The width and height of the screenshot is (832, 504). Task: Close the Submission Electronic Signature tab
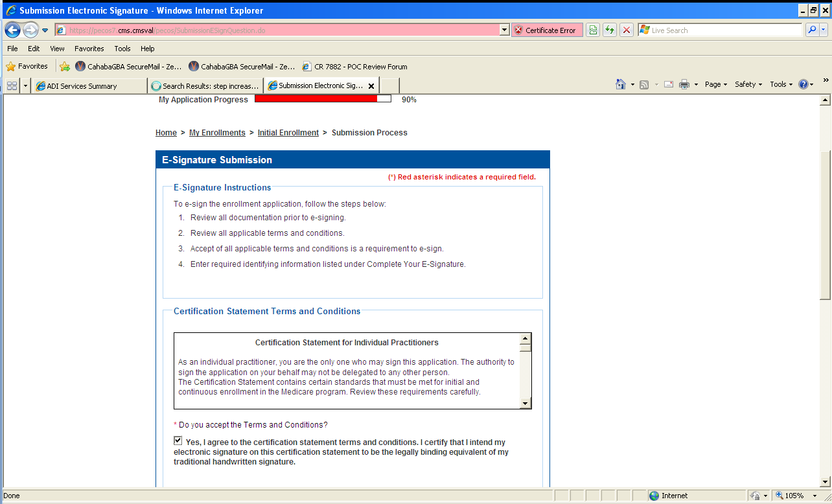371,86
